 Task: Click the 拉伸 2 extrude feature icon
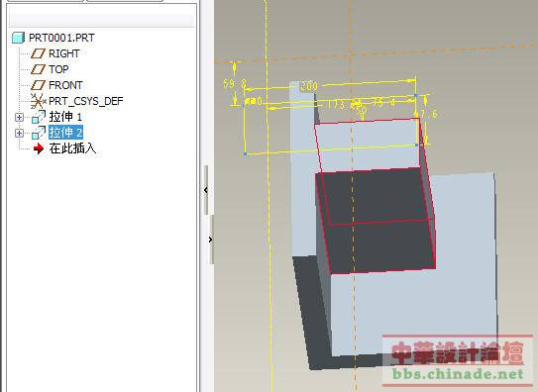tap(39, 133)
